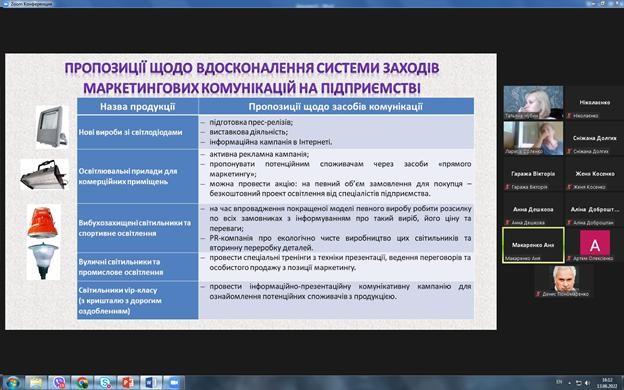Select Денис Пономаренко's video tile
624x390 pixels.
point(564,281)
